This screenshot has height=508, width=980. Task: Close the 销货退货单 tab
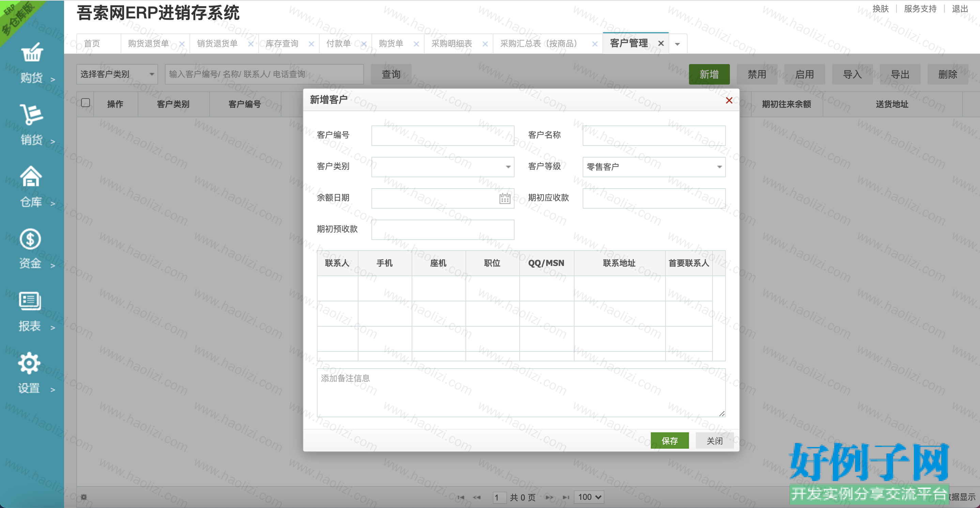(x=251, y=44)
